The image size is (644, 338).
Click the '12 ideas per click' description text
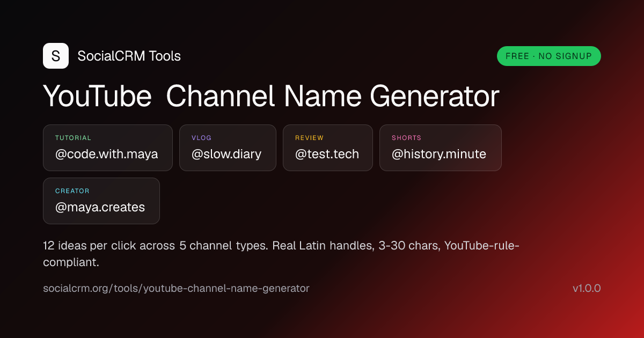(x=281, y=254)
